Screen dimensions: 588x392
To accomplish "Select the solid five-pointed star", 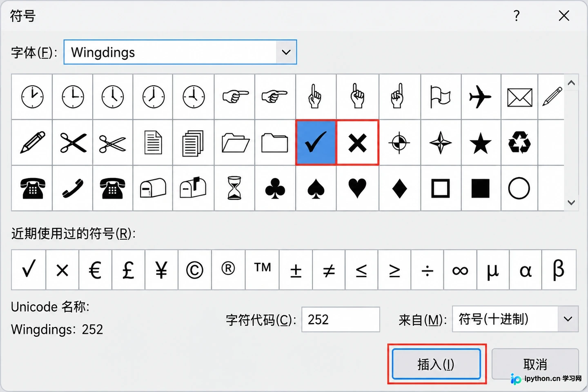I will coord(481,143).
